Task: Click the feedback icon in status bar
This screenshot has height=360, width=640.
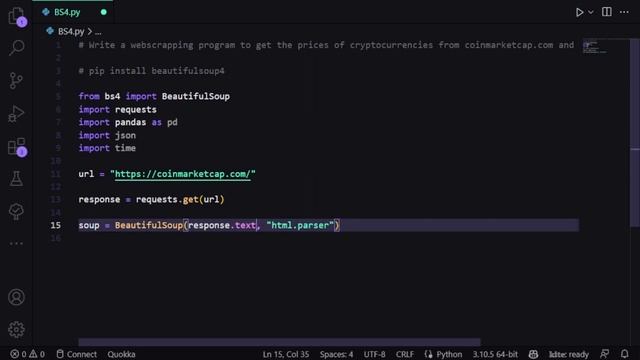Action: pyautogui.click(x=604, y=354)
